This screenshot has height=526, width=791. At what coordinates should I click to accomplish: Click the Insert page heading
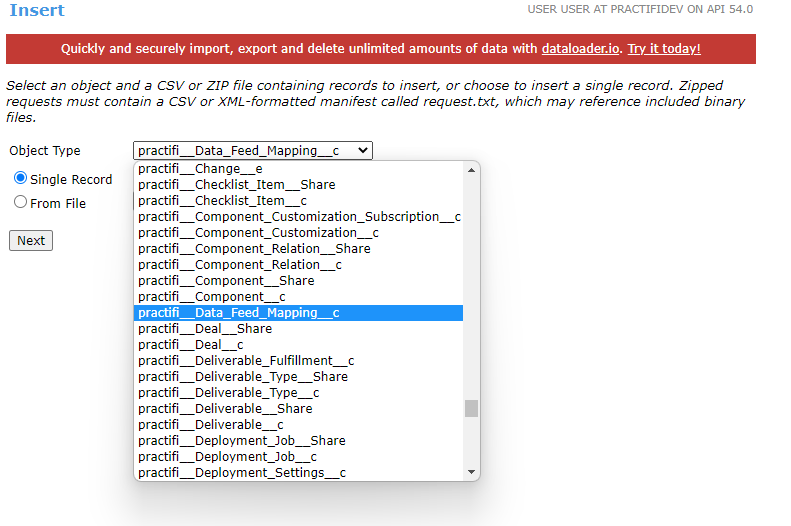pos(37,10)
